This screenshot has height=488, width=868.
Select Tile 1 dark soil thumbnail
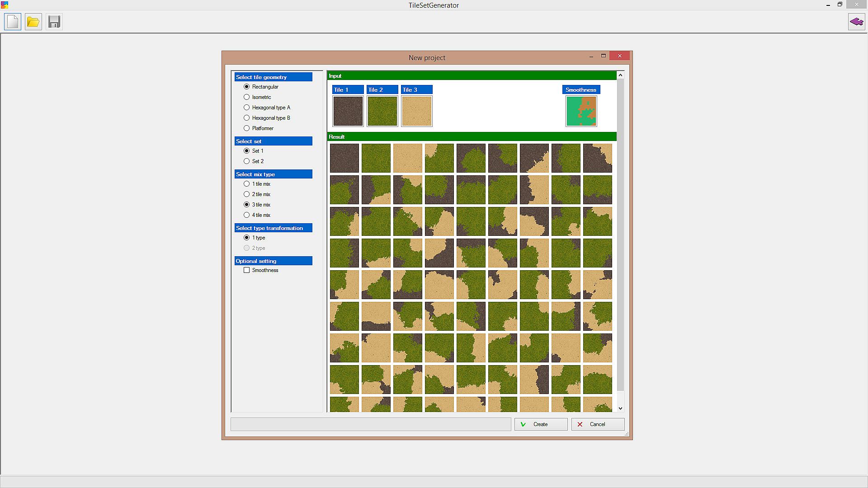coord(348,111)
